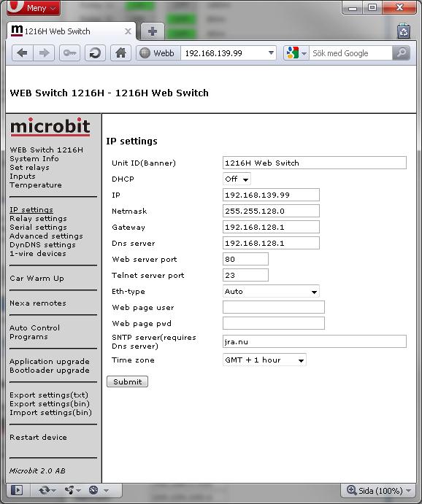Open DynDNS settings page

[x=42, y=244]
